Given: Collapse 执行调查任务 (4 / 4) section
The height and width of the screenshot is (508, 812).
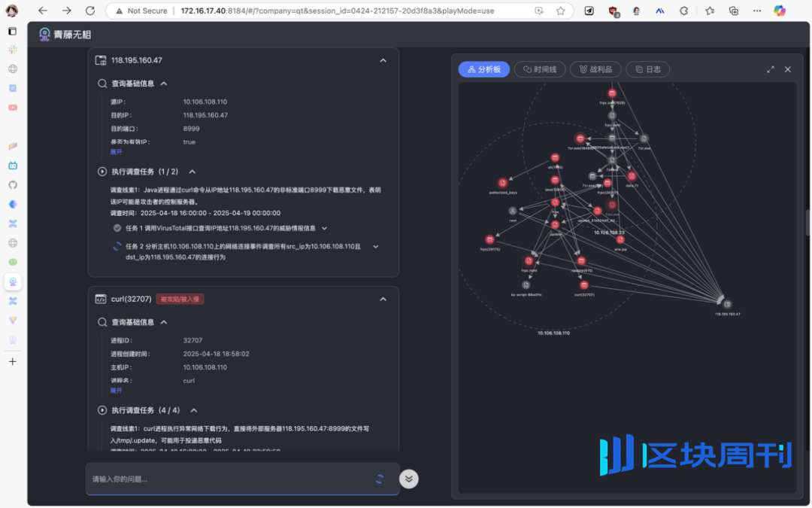Looking at the screenshot, I should tap(194, 411).
